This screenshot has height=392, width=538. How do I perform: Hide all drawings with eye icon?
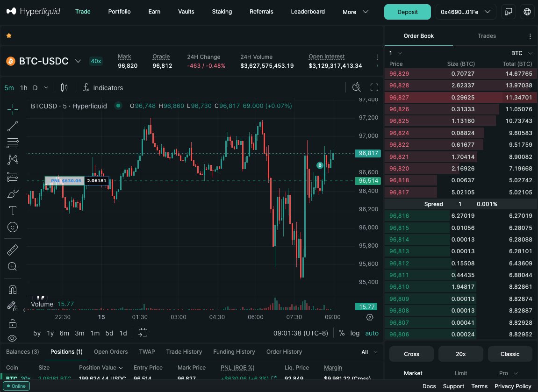(x=12, y=338)
